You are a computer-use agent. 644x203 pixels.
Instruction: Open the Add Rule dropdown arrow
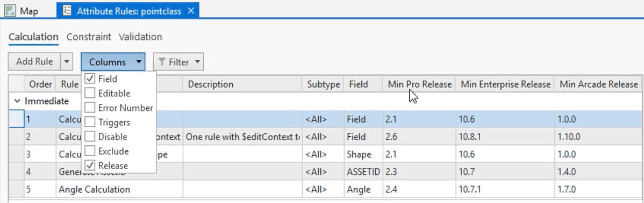tap(67, 62)
